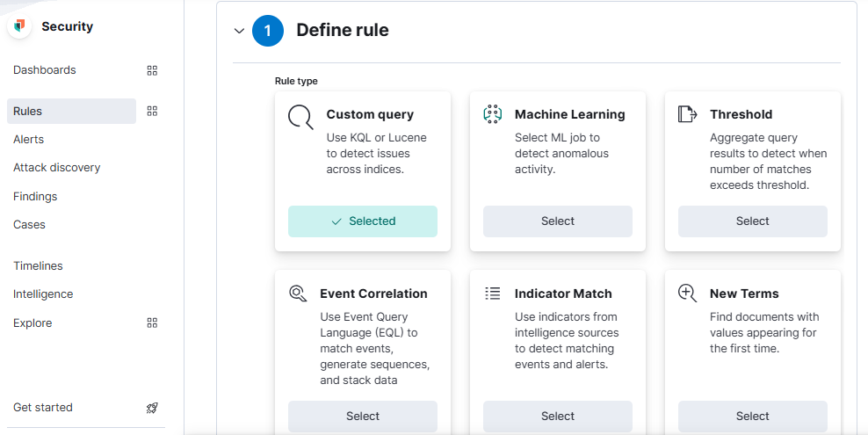This screenshot has height=435, width=868.
Task: Click the New Terms rule icon
Action: (x=687, y=294)
